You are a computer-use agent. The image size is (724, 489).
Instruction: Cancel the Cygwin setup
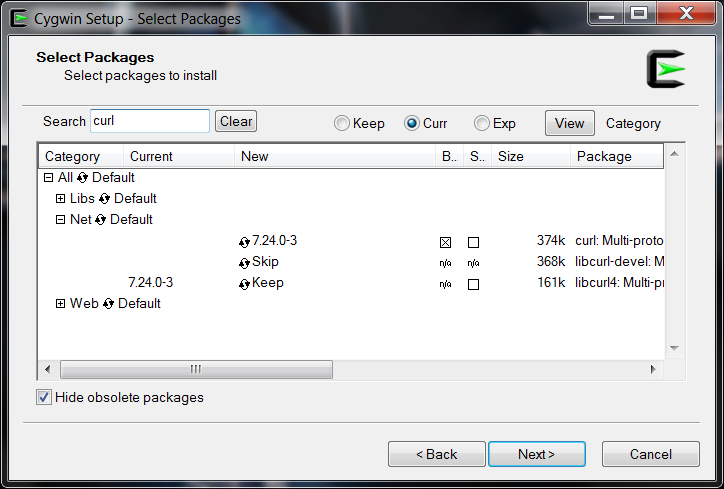[651, 454]
